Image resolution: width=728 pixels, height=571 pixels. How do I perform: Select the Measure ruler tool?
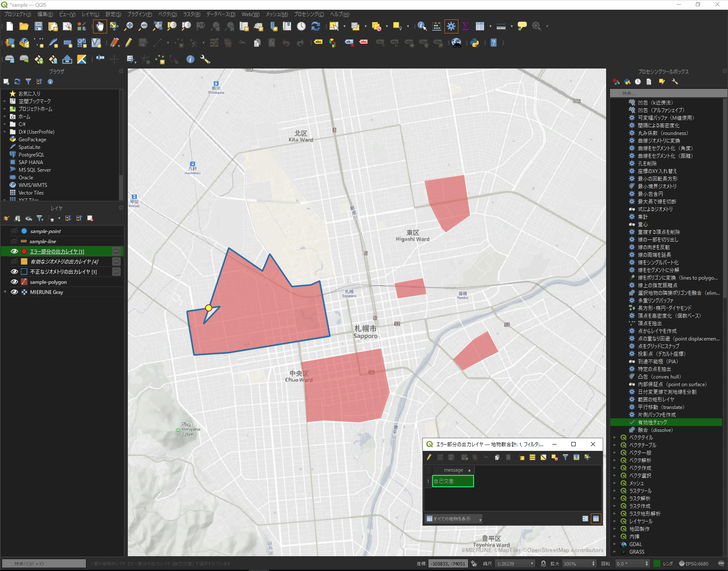click(501, 26)
